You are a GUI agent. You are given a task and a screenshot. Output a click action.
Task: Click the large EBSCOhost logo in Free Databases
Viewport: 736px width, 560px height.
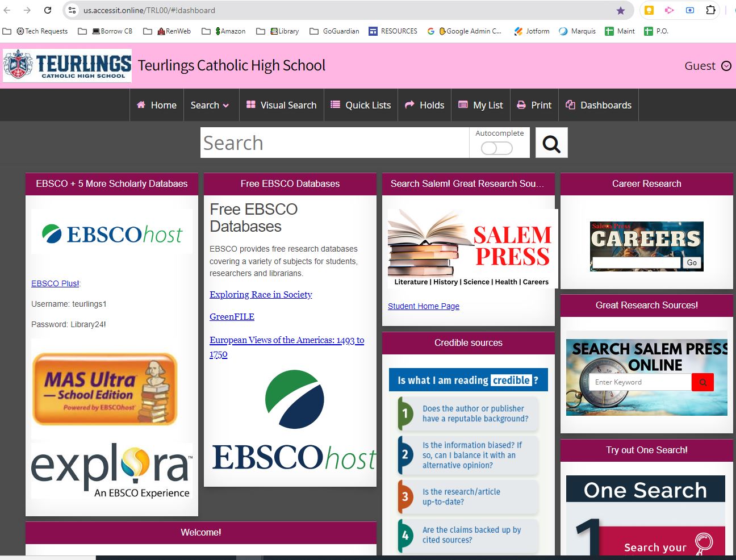[294, 421]
